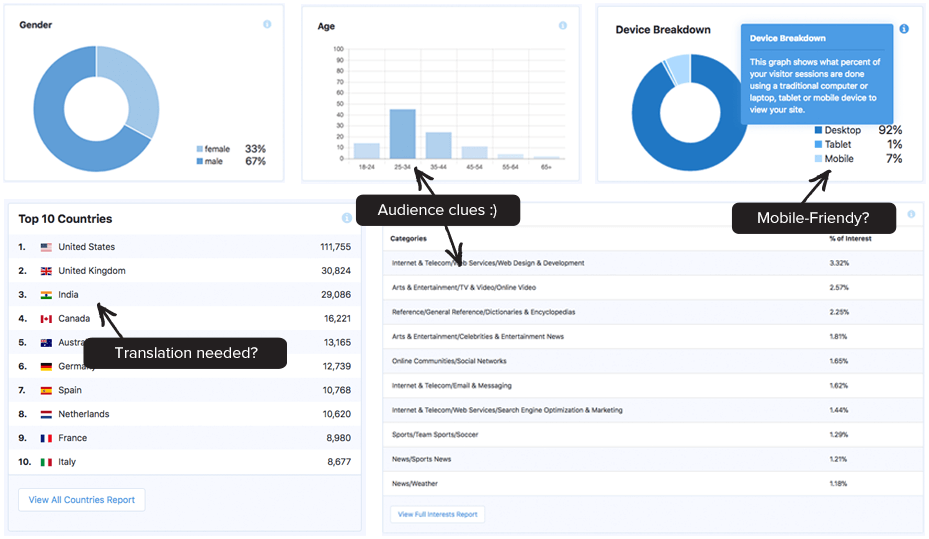Click the Italy flag icon
The height and width of the screenshot is (539, 929).
(46, 462)
